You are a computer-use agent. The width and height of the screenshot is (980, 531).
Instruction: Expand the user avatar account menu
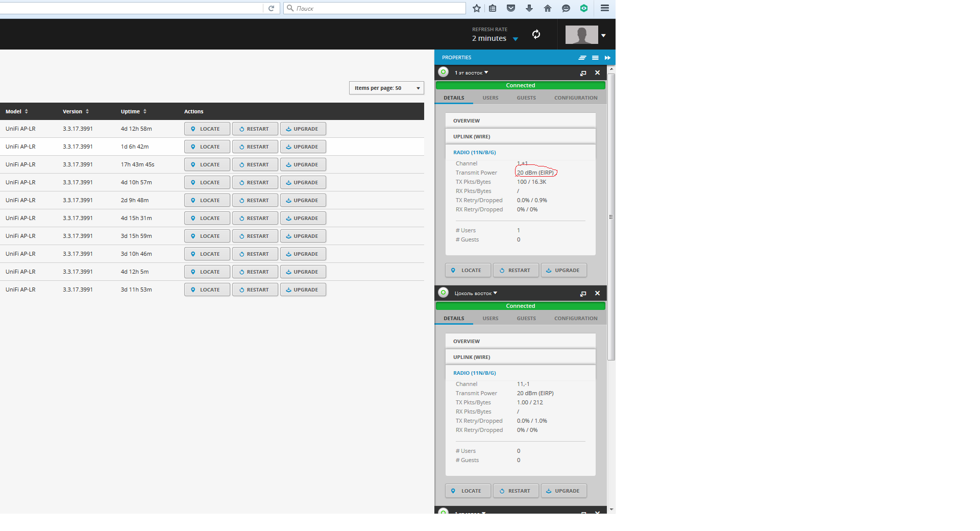click(603, 35)
